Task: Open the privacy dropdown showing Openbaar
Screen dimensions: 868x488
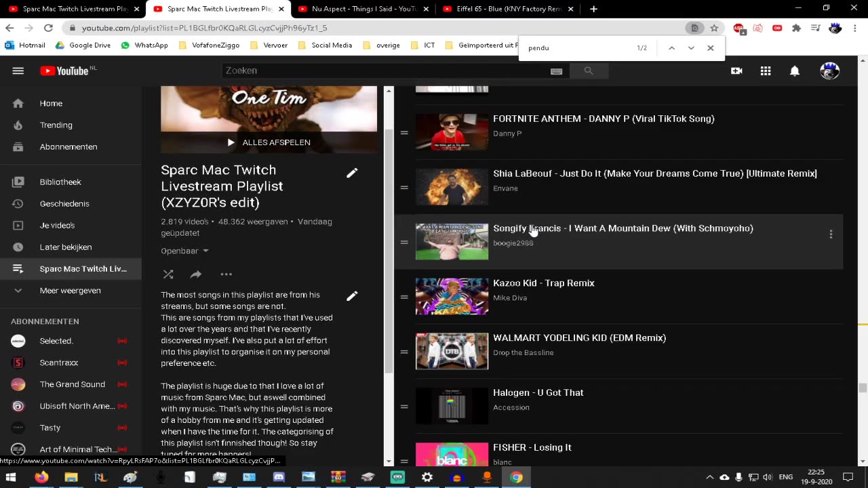Action: (184, 251)
